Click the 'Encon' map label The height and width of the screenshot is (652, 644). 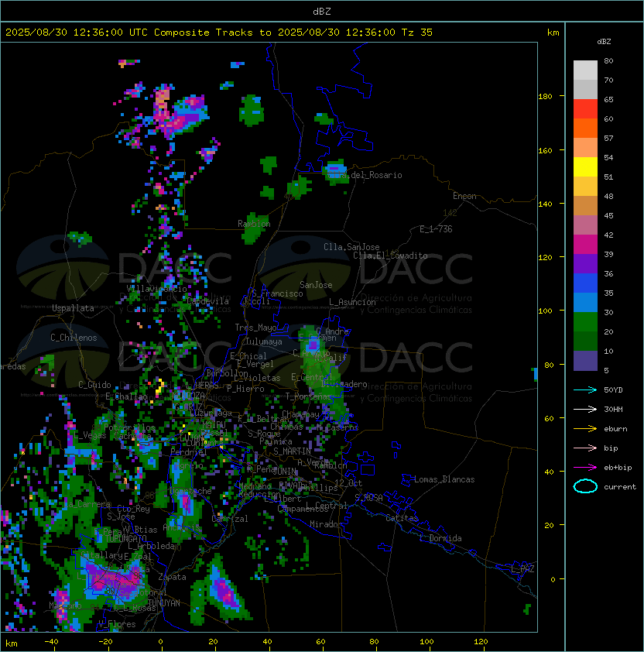coord(464,196)
